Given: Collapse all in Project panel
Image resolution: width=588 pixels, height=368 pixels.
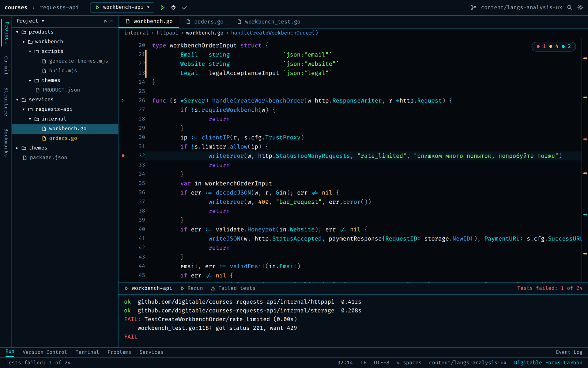Looking at the screenshot, I should [x=106, y=21].
